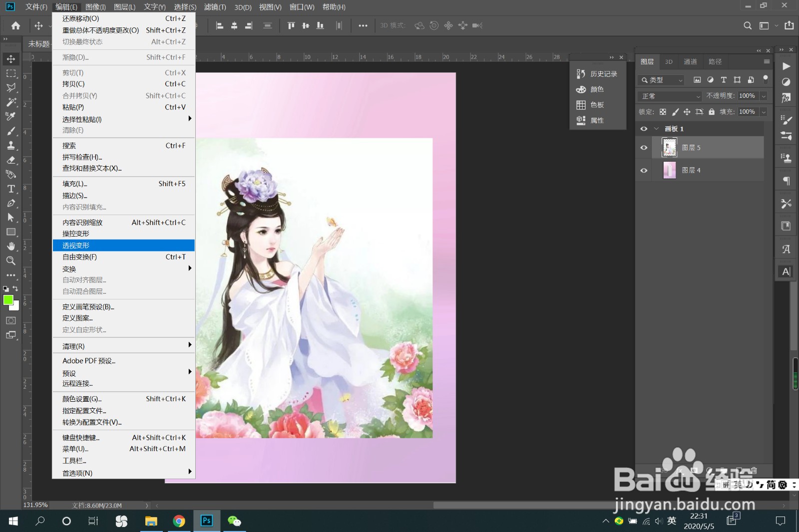This screenshot has height=532, width=799.
Task: Hide 图层 4 using its eye icon
Action: [x=644, y=171]
